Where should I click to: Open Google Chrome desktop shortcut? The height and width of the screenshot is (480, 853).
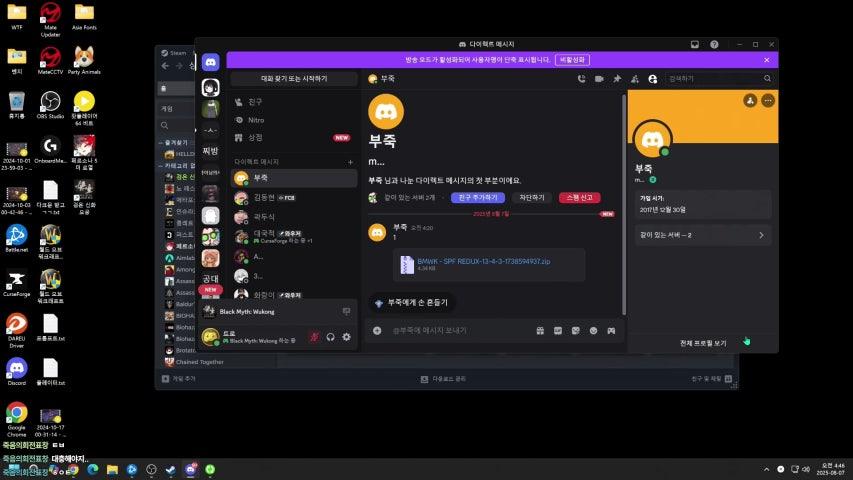click(x=16, y=420)
